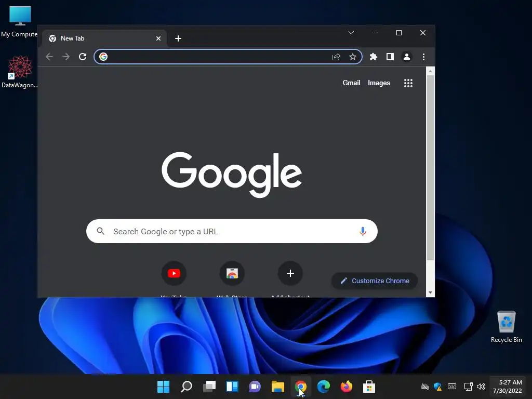
Task: Close the New Tab tab
Action: tap(158, 38)
